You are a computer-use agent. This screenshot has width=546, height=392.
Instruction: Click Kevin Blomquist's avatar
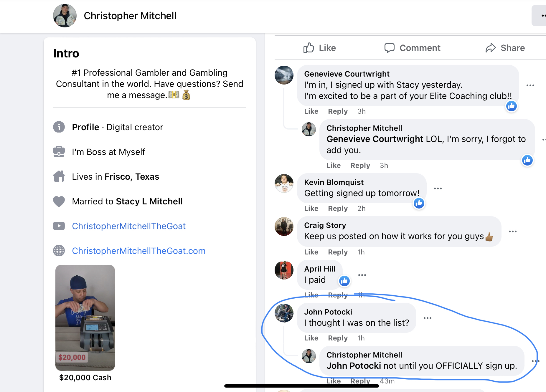pyautogui.click(x=284, y=183)
